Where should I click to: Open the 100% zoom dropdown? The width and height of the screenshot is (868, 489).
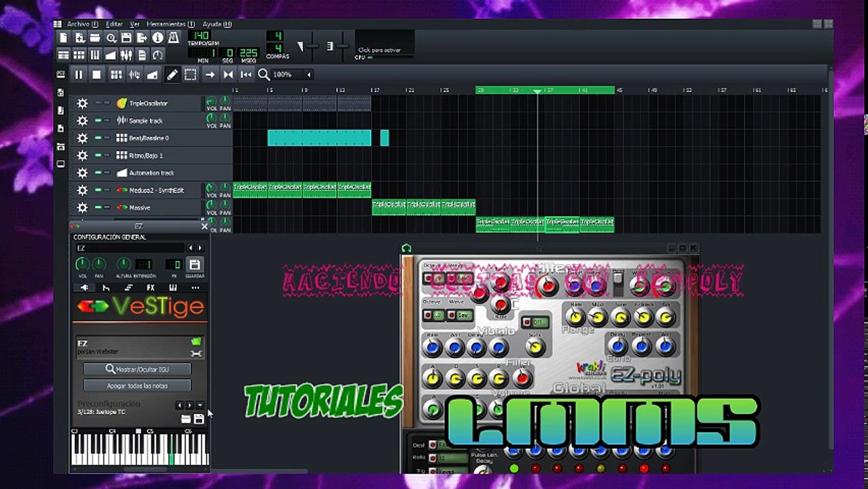tap(292, 75)
